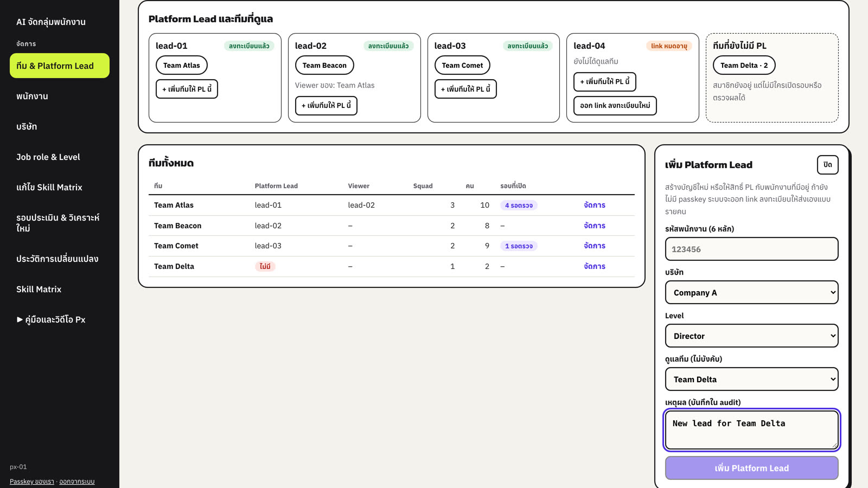
Task: Click เพิ่มทีมให้ PL นี้ for lead-03
Action: coord(465,89)
